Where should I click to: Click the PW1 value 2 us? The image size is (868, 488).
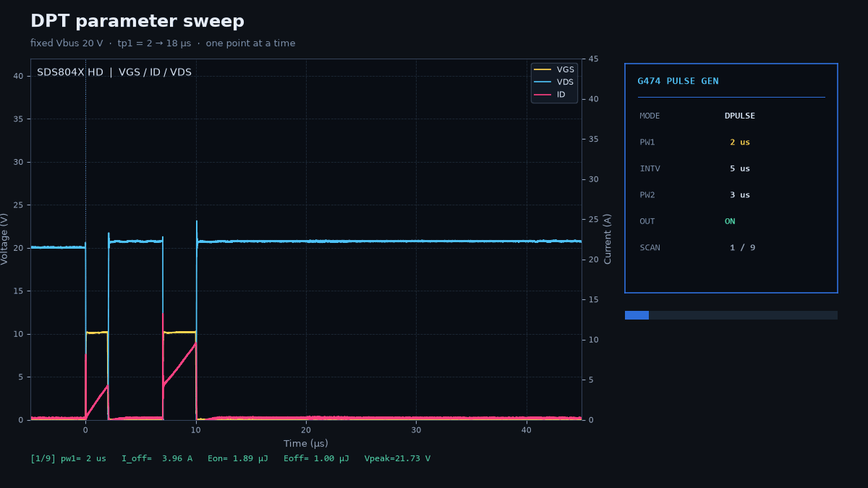740,142
